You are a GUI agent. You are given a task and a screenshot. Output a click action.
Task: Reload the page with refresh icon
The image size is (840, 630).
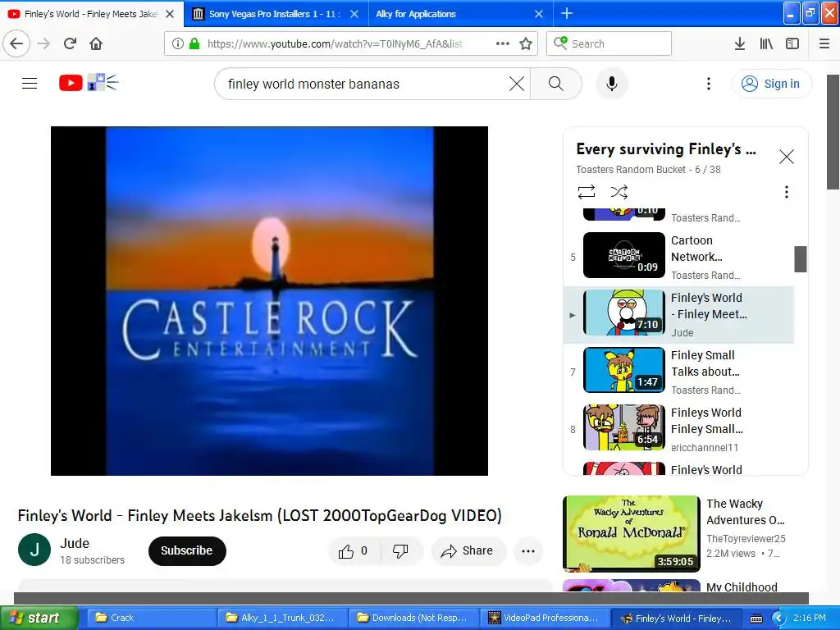click(x=70, y=43)
